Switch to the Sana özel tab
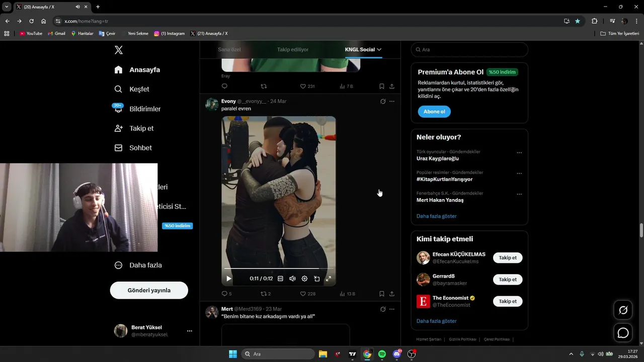 [229, 50]
